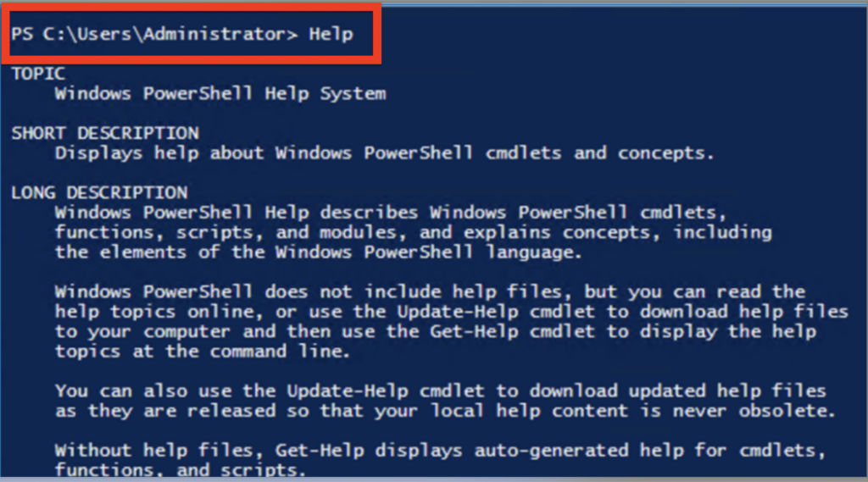This screenshot has width=868, height=482.
Task: Click the line starting "Displays help about"
Action: [x=384, y=152]
